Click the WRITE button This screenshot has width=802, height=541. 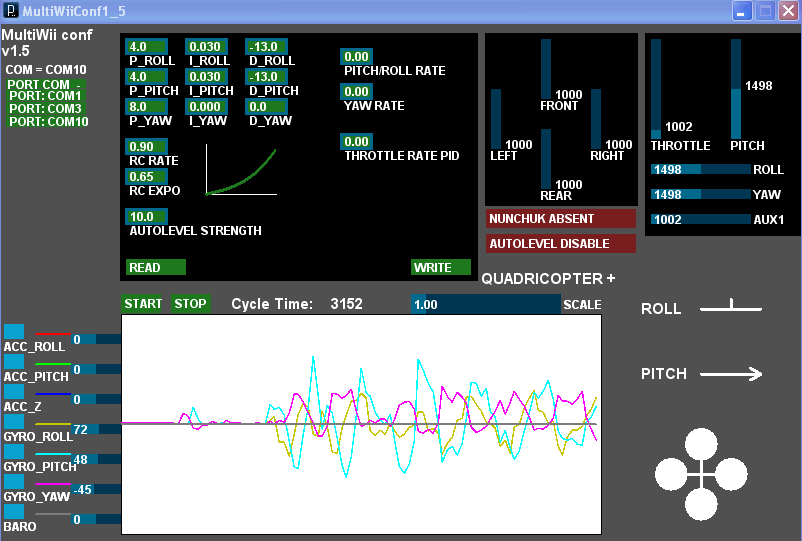[441, 267]
